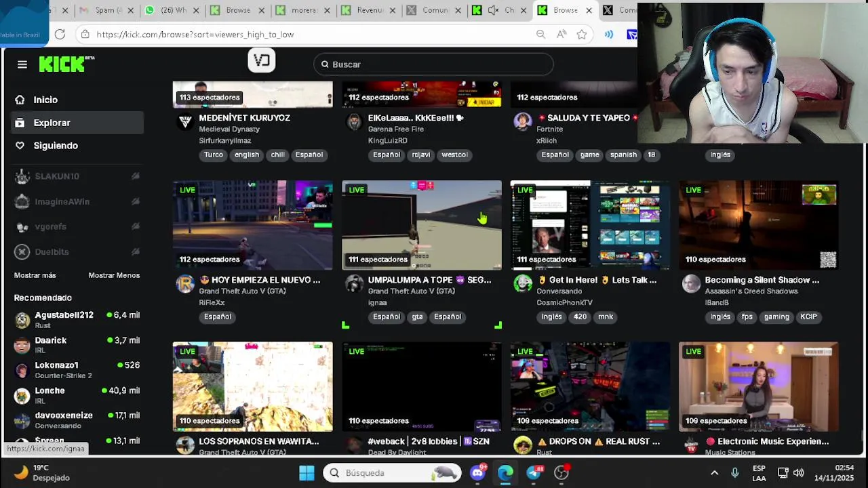
Task: Open volume control in tray
Action: coord(799,473)
